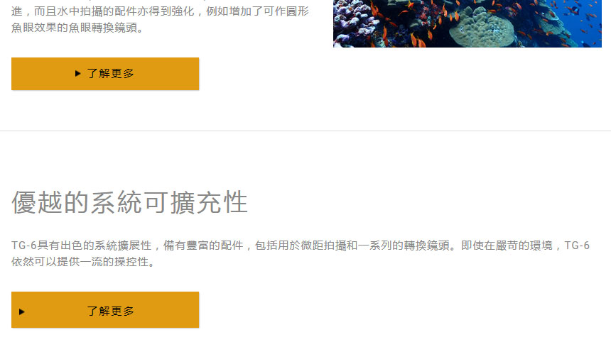
Task: Click the line 依然可以提供一流的操控性
Action: click(83, 262)
